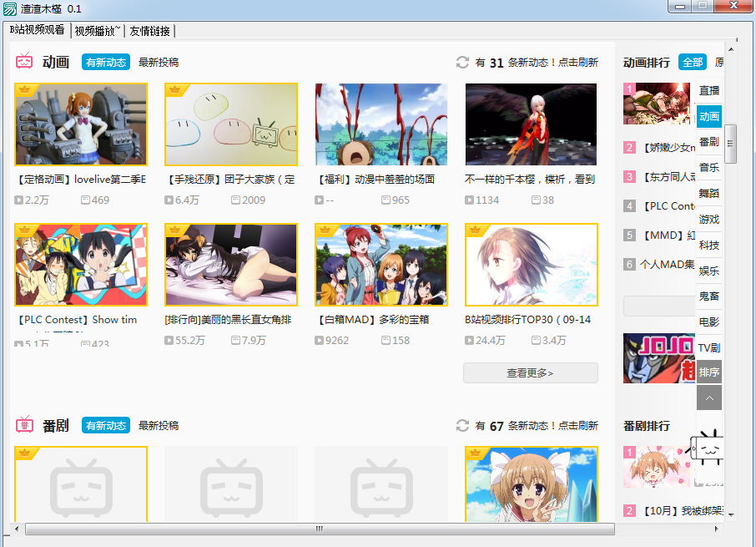This screenshot has height=547, width=756.
Task: Click the refresh icon for 67 new updates
Action: pos(462,425)
